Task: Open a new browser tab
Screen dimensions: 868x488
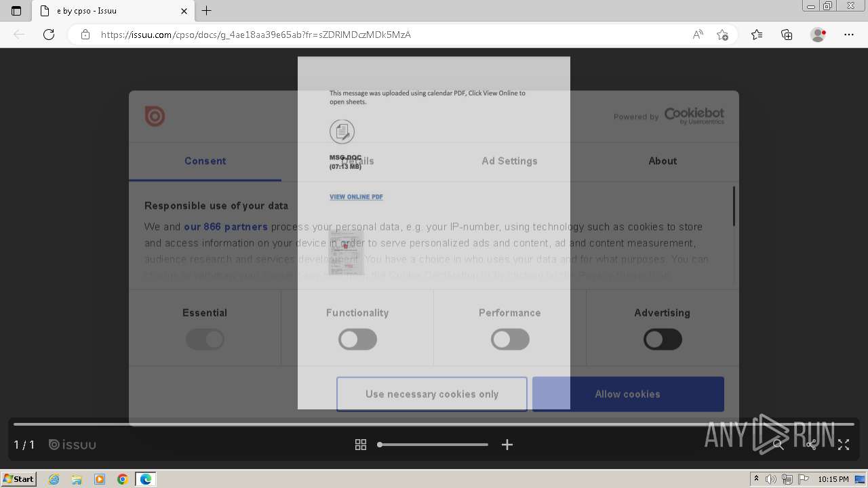Action: point(207,10)
